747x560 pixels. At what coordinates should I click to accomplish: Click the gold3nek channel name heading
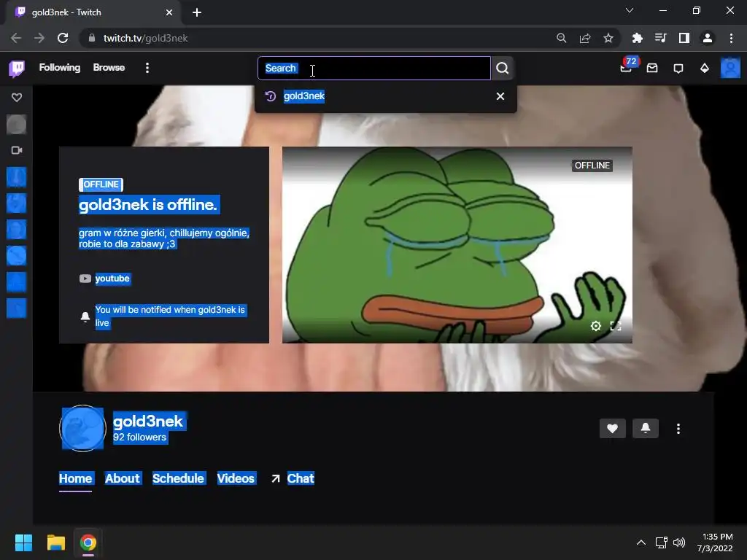click(x=148, y=421)
